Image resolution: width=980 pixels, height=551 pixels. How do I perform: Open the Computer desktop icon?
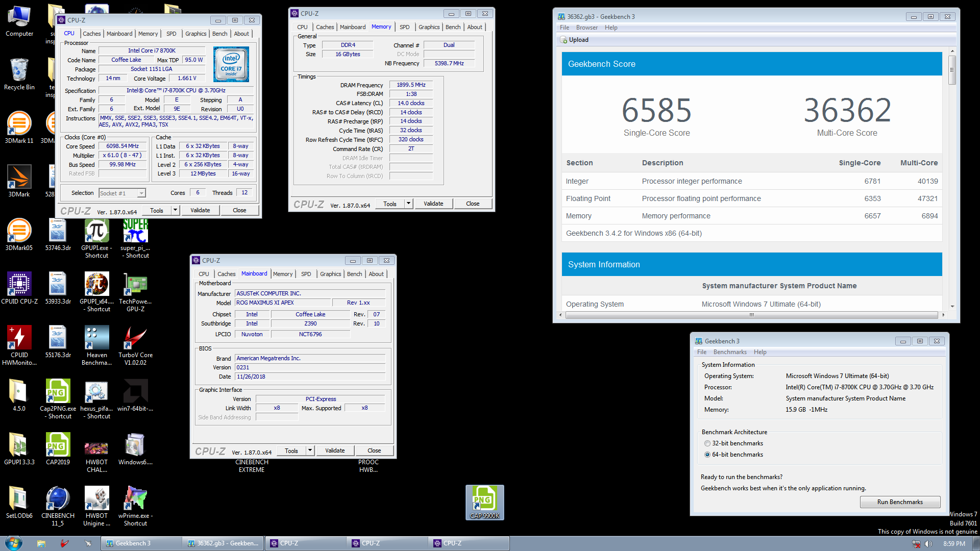click(x=19, y=21)
